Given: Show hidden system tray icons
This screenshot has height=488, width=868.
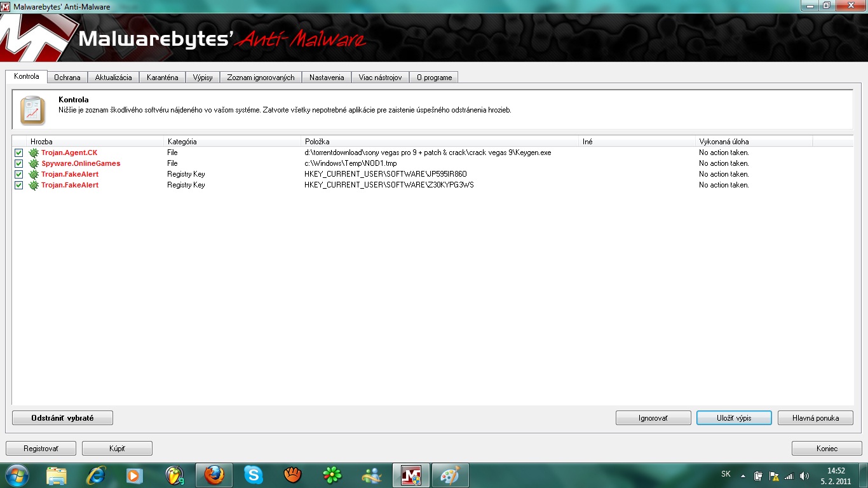Looking at the screenshot, I should (743, 476).
